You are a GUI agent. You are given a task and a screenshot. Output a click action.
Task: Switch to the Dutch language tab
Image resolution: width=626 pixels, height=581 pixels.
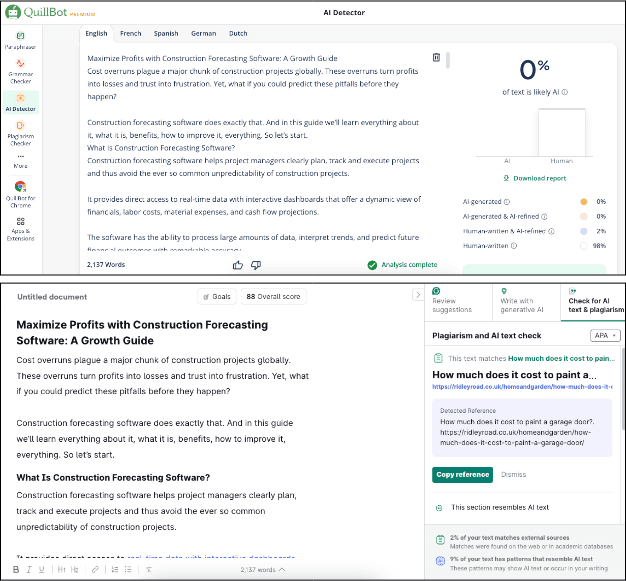[x=238, y=34]
